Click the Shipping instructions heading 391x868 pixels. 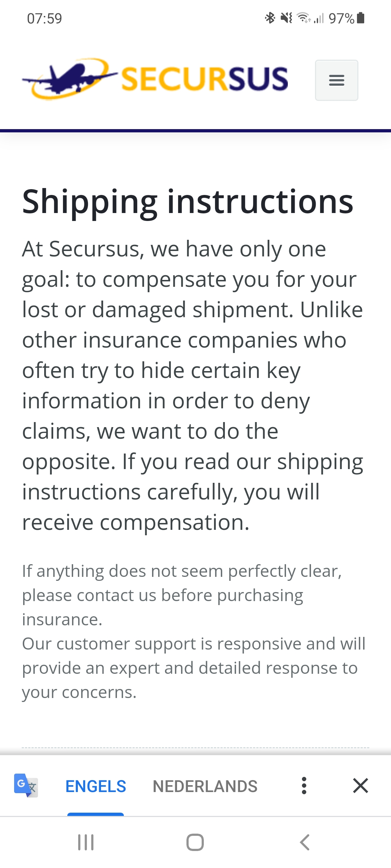(x=188, y=201)
